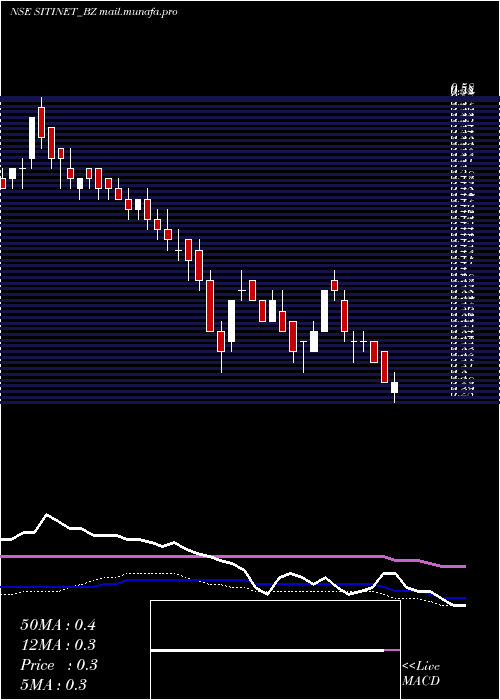Click the MACD box white signal line

tap(267, 650)
